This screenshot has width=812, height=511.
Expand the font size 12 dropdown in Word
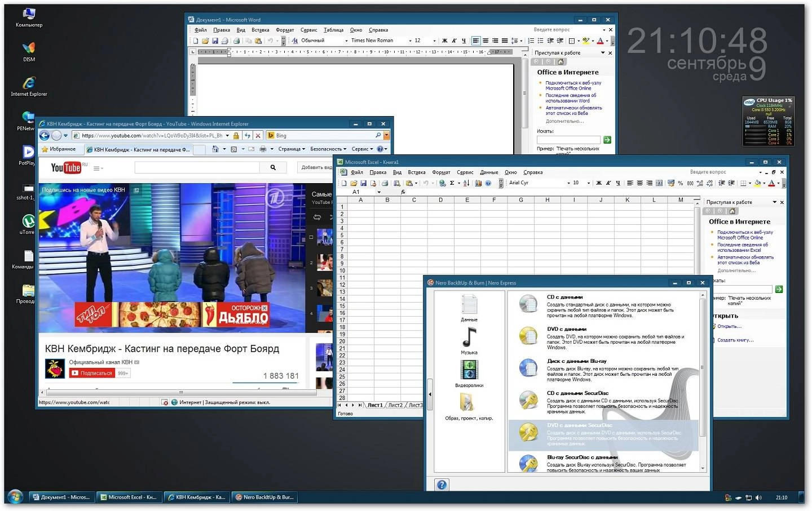tap(434, 41)
